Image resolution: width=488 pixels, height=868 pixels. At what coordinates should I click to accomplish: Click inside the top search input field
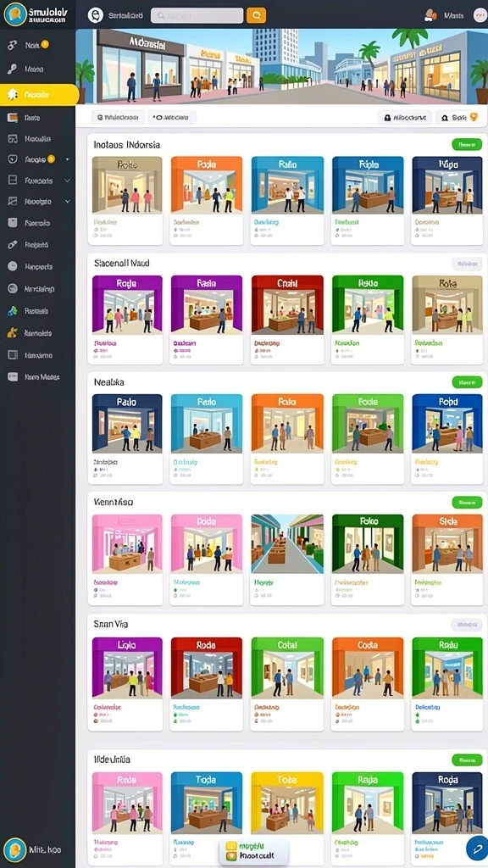pos(197,15)
